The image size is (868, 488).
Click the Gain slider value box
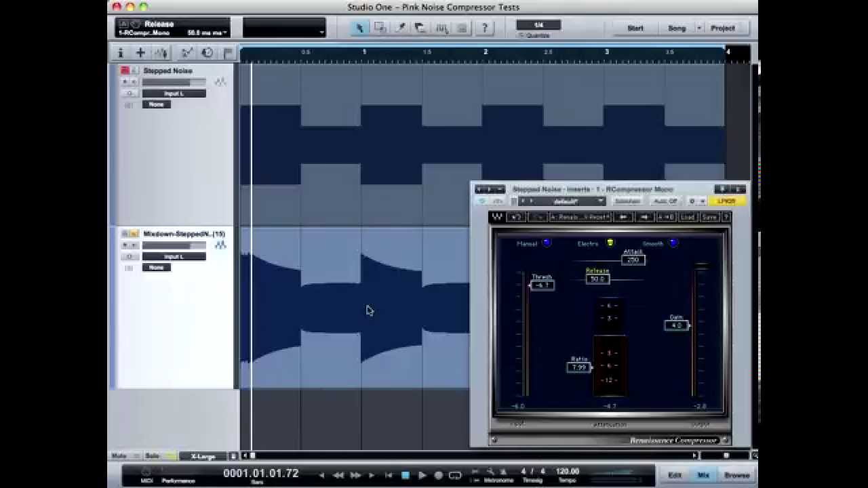click(x=677, y=325)
